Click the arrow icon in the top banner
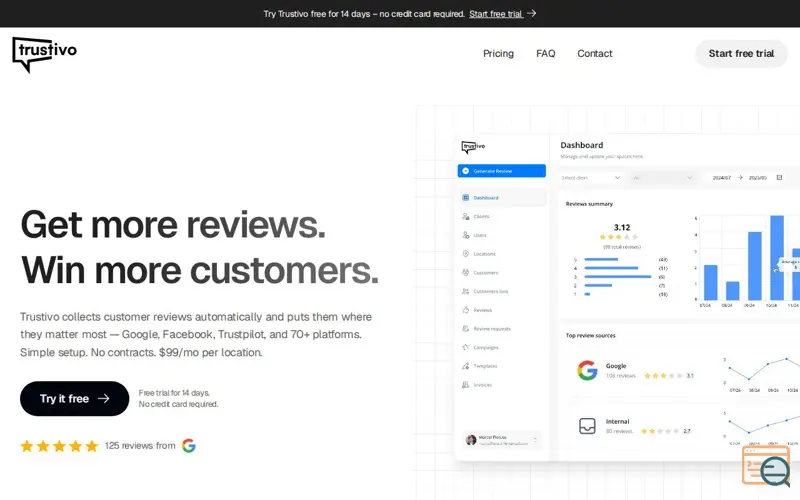Screen dimensions: 800x500 tap(531, 13)
